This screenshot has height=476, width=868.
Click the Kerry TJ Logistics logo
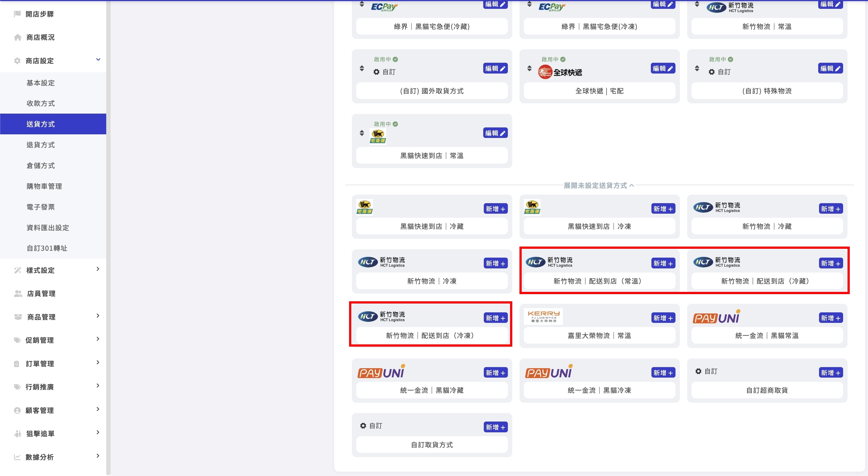pyautogui.click(x=543, y=317)
